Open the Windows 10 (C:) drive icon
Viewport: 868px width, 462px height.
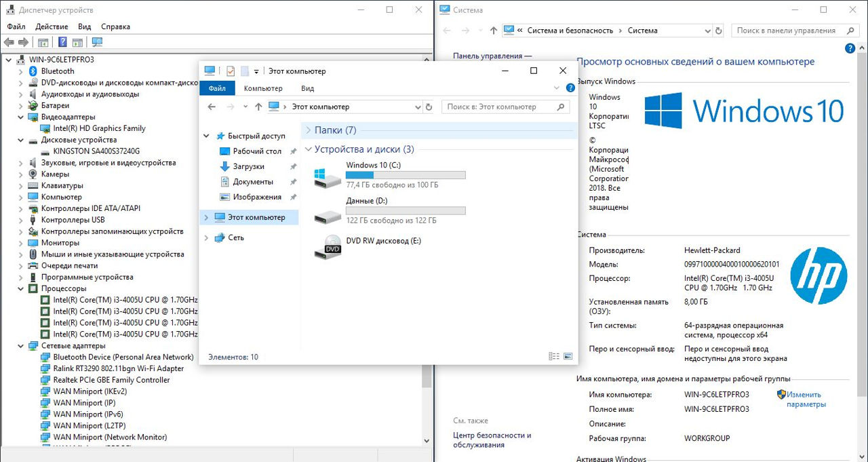[328, 178]
